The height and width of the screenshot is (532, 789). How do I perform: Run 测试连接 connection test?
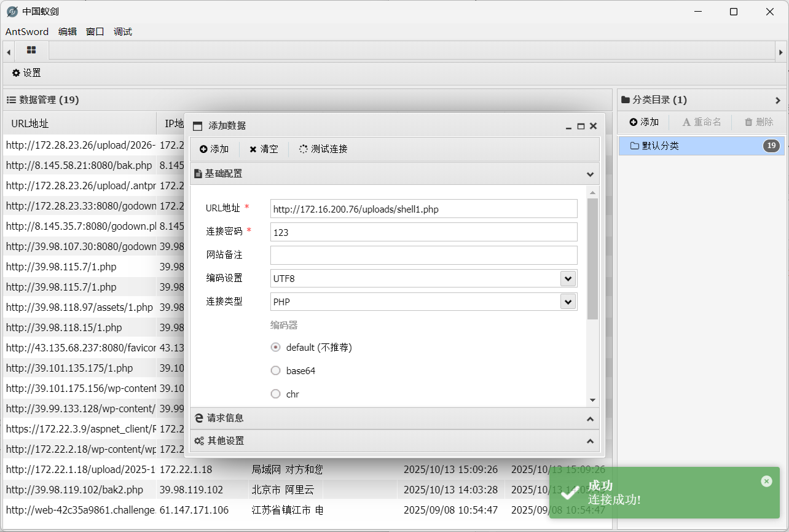click(x=323, y=149)
